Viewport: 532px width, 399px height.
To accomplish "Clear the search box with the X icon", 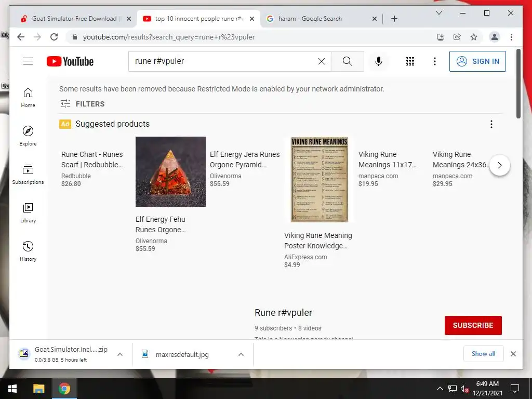I will [321, 61].
